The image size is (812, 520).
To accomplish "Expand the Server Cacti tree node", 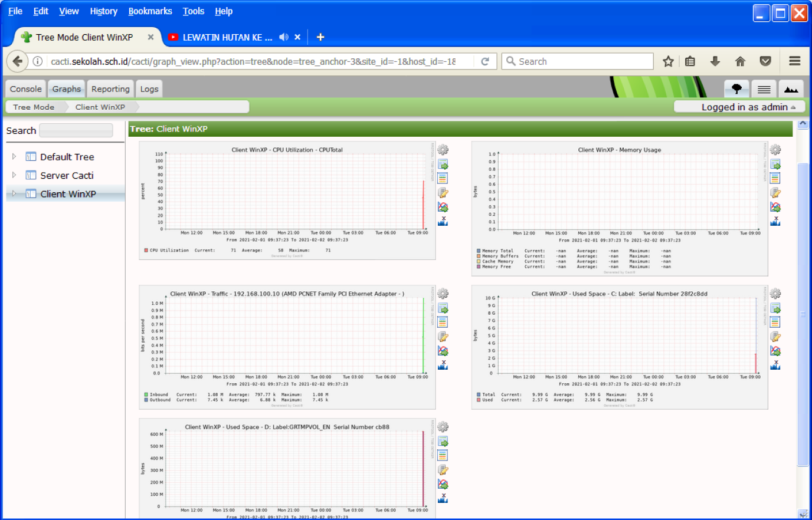I will pos(14,175).
